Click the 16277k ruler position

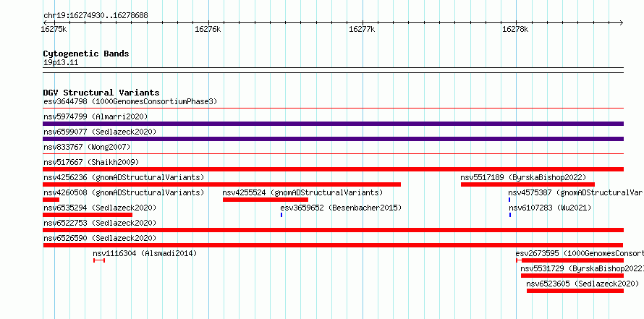(x=362, y=29)
